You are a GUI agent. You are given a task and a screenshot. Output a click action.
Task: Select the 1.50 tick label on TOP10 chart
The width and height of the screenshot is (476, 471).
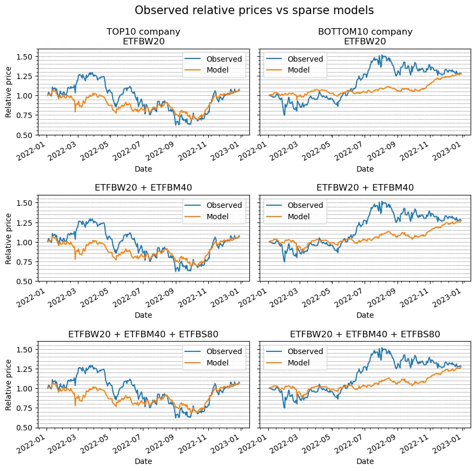[x=25, y=56]
